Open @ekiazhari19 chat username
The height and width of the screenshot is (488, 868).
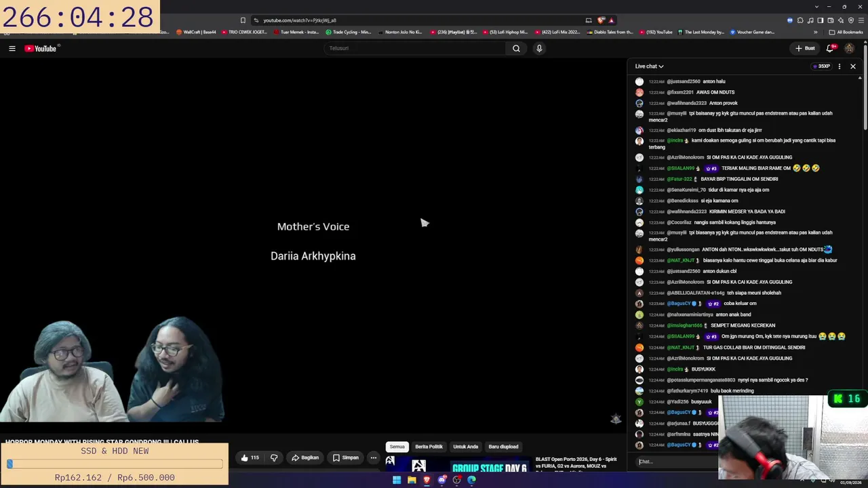682,130
